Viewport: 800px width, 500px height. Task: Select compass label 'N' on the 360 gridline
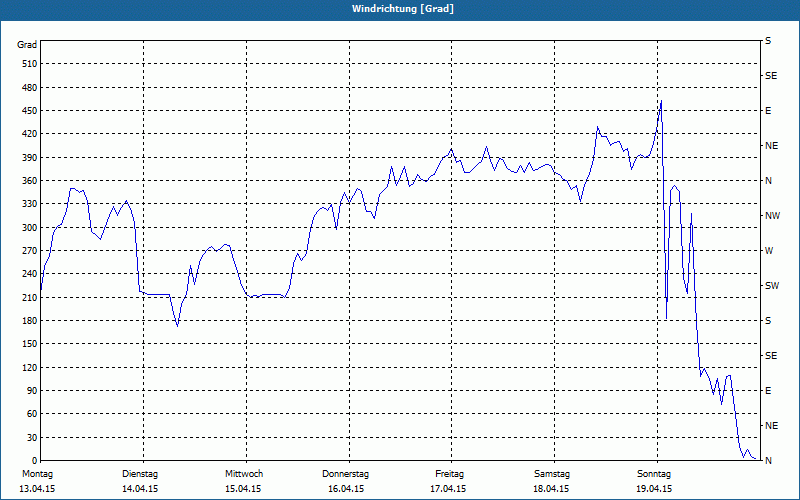pyautogui.click(x=768, y=181)
